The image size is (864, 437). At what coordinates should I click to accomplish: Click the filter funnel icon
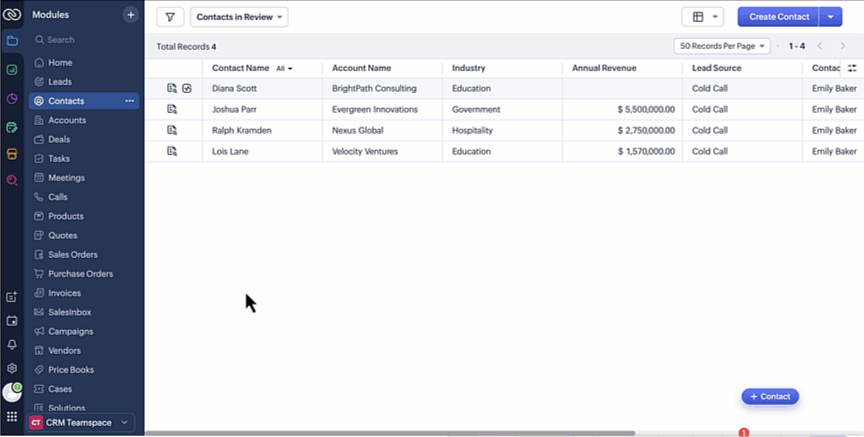170,17
